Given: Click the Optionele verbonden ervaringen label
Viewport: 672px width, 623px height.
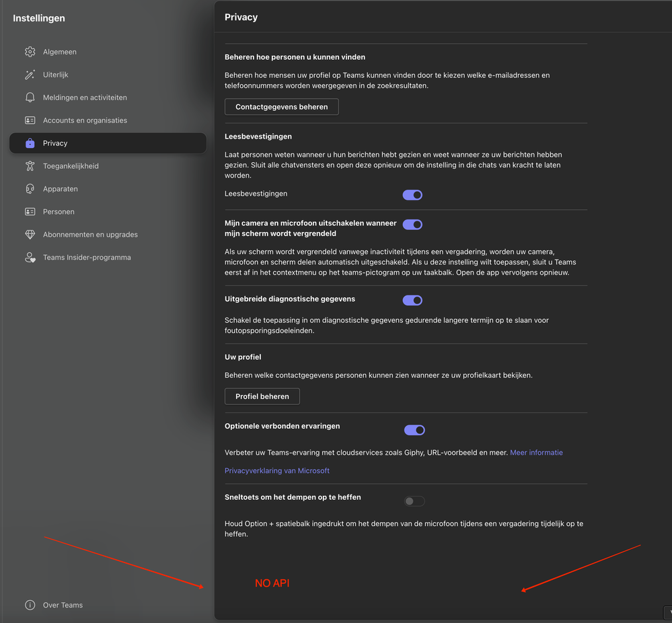Looking at the screenshot, I should [x=282, y=426].
